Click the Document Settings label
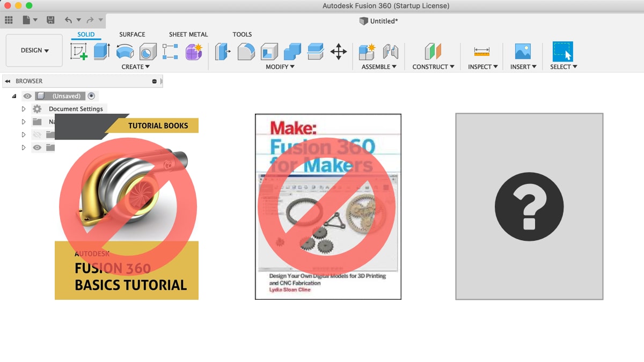The image size is (644, 362). (76, 109)
